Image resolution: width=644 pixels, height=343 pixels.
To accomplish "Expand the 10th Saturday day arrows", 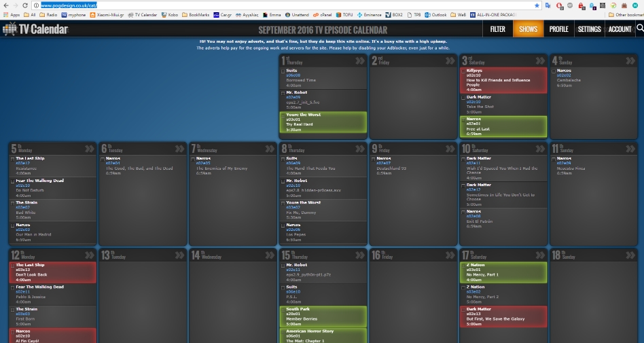I will coord(540,149).
